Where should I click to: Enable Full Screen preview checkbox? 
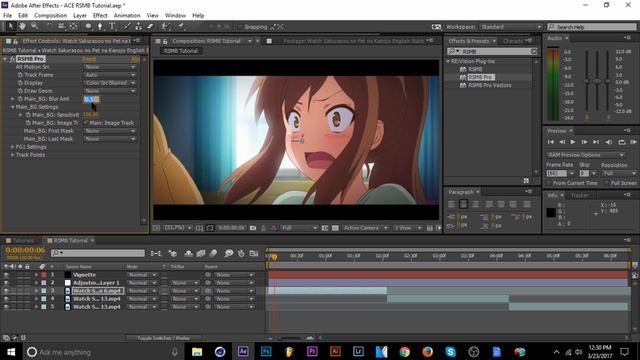pyautogui.click(x=607, y=183)
